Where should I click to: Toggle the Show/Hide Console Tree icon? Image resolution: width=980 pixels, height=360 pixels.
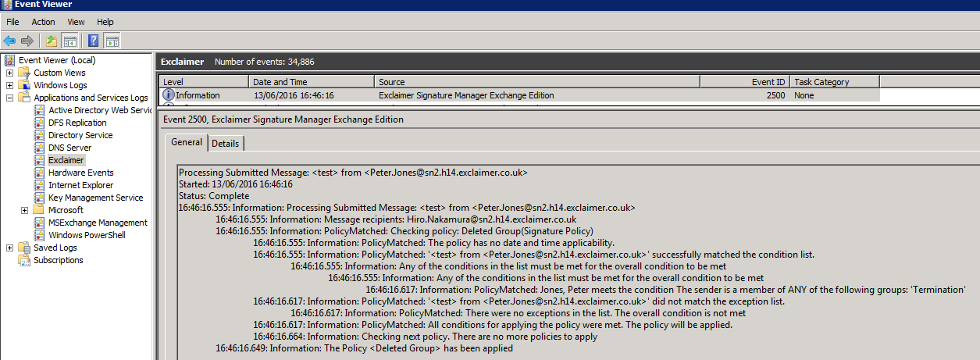point(69,41)
